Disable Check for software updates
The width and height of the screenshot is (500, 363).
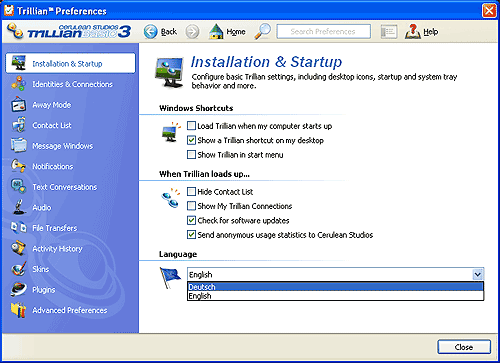click(x=191, y=220)
